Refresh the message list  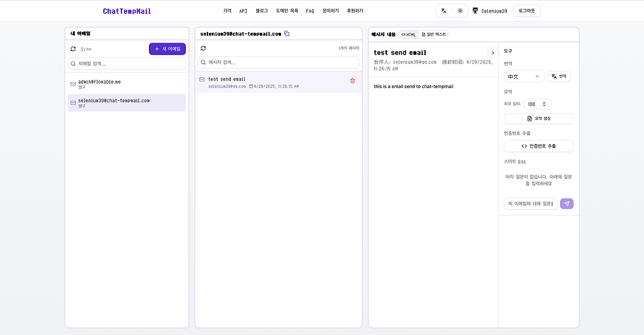[x=203, y=48]
